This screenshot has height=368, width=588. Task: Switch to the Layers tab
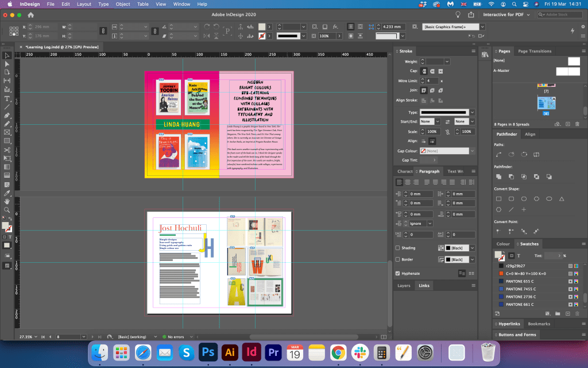pyautogui.click(x=404, y=285)
